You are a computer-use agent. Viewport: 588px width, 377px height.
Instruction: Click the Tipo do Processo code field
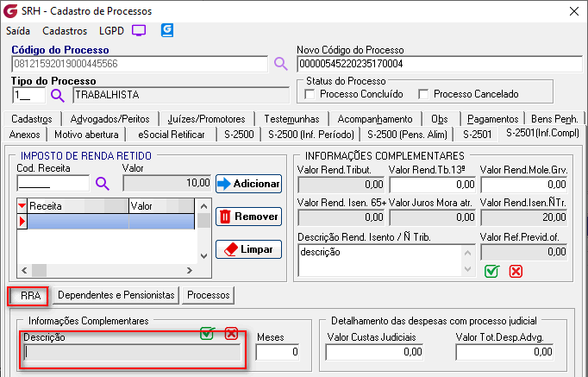pos(28,95)
